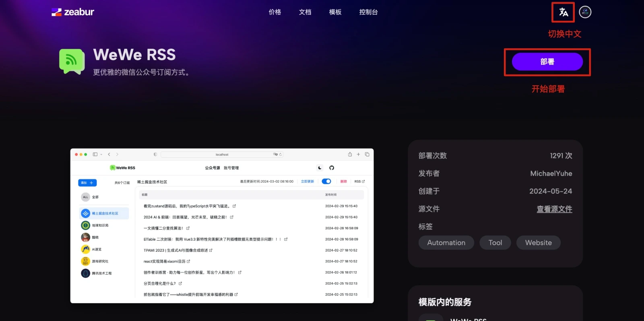Click the Zeabur logo in the header
644x321 pixels.
tap(73, 12)
